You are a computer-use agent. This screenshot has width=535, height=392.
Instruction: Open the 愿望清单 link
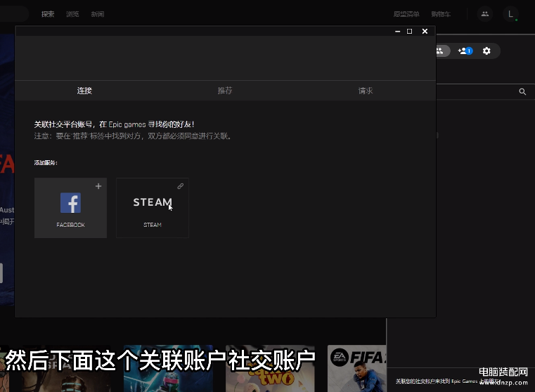406,14
